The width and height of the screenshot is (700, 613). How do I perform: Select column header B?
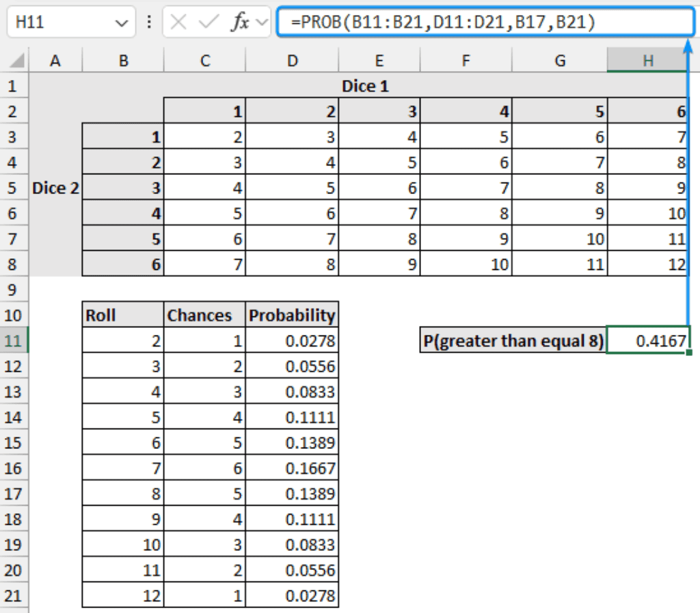coord(123,60)
